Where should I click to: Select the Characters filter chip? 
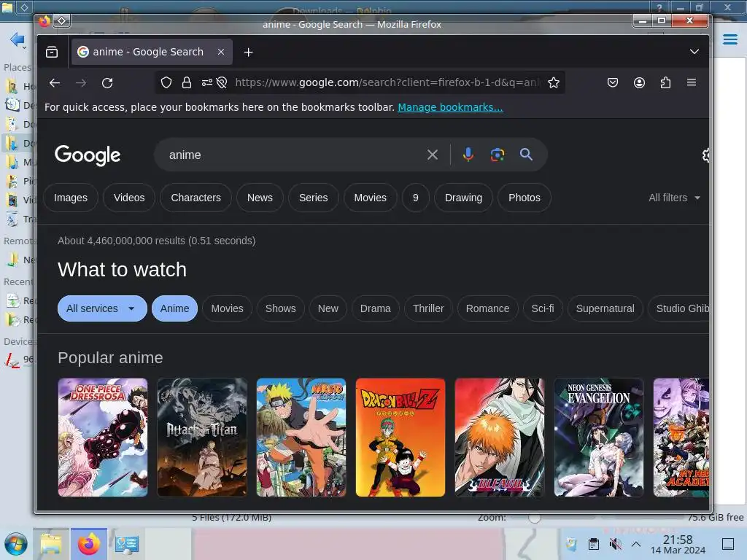coord(196,198)
